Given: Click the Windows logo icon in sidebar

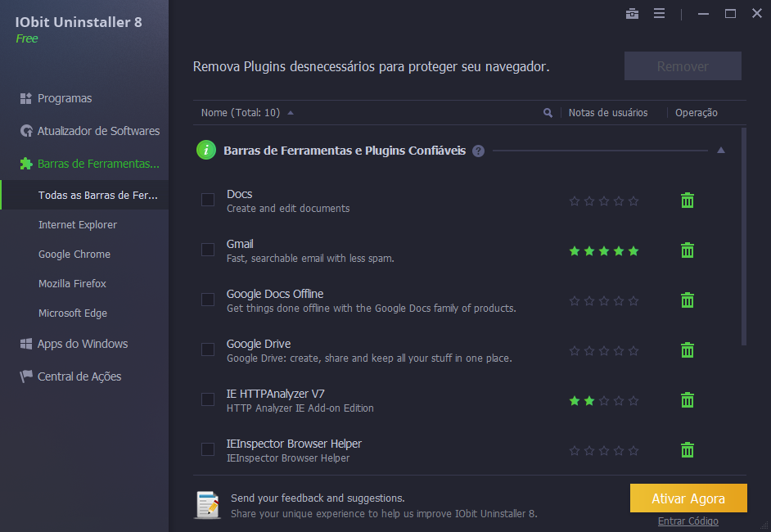Looking at the screenshot, I should click(x=25, y=344).
